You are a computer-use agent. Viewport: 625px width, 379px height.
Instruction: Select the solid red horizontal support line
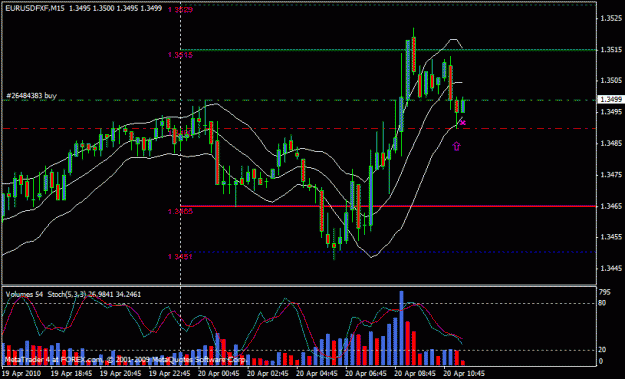click(x=389, y=206)
